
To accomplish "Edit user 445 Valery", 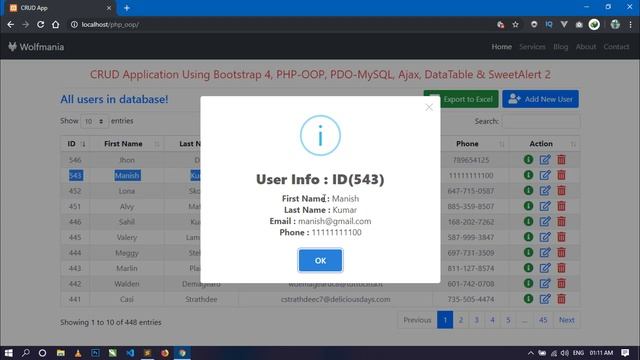I will pyautogui.click(x=545, y=237).
